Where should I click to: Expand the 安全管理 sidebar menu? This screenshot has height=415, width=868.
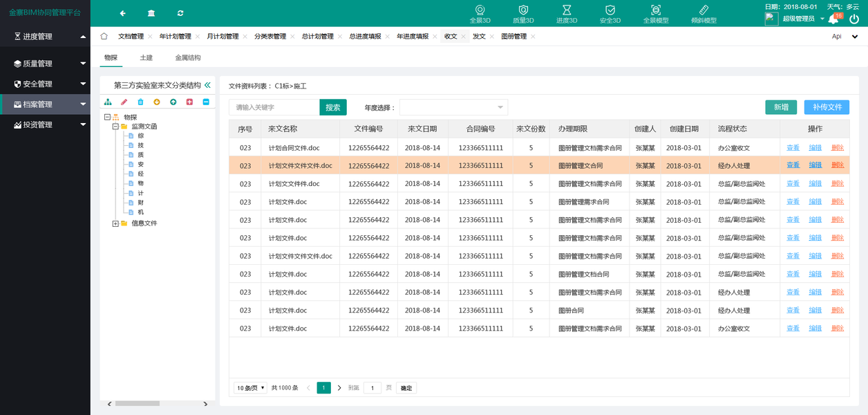45,84
